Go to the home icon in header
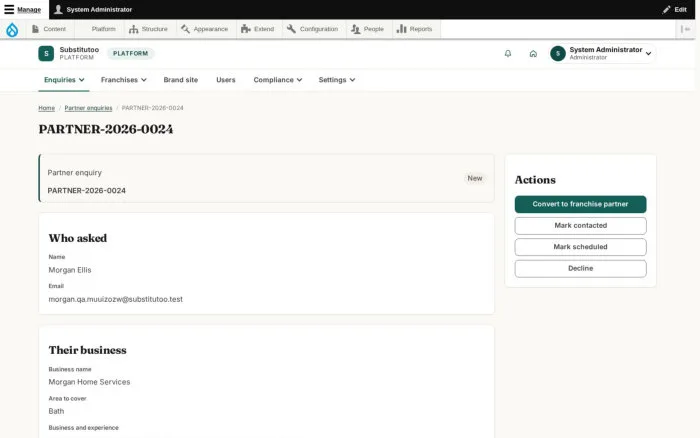The image size is (700, 438). [x=533, y=54]
